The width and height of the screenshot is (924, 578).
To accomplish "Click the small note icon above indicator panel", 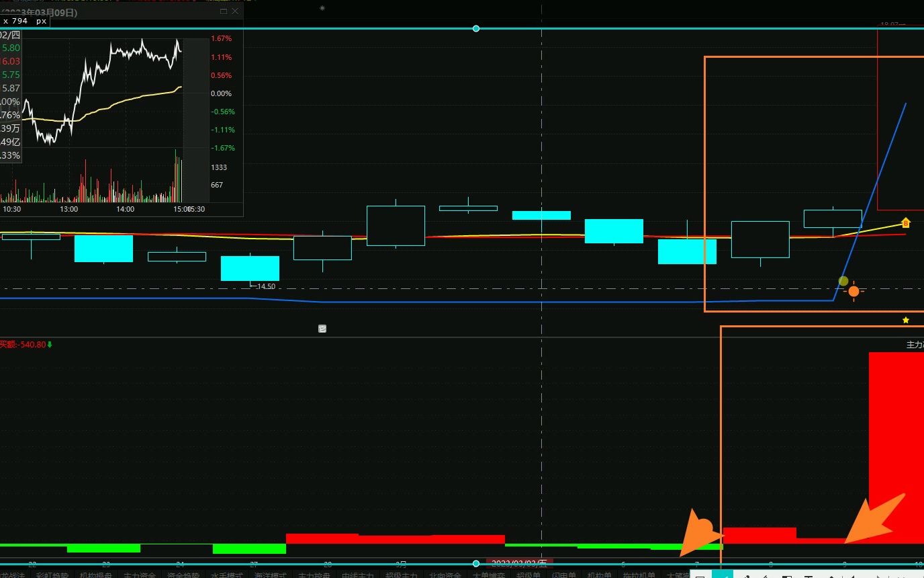I will 322,329.
